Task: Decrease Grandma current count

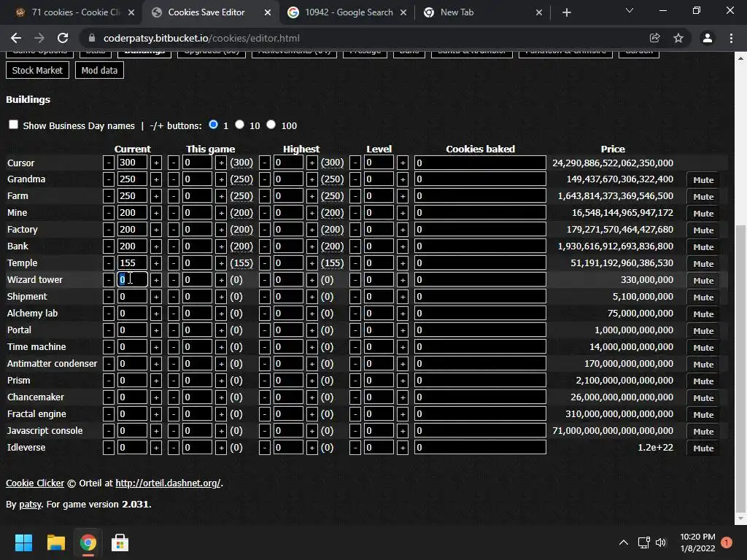Action: [x=109, y=179]
